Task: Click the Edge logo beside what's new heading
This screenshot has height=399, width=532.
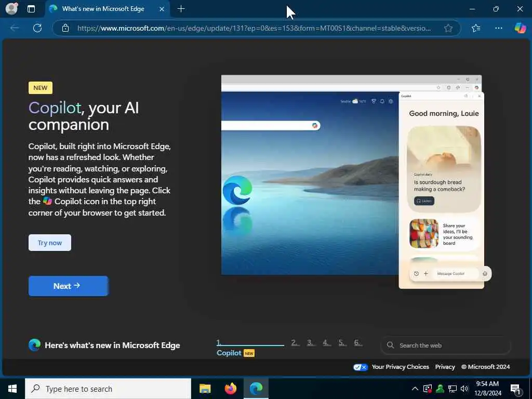Action: click(35, 345)
